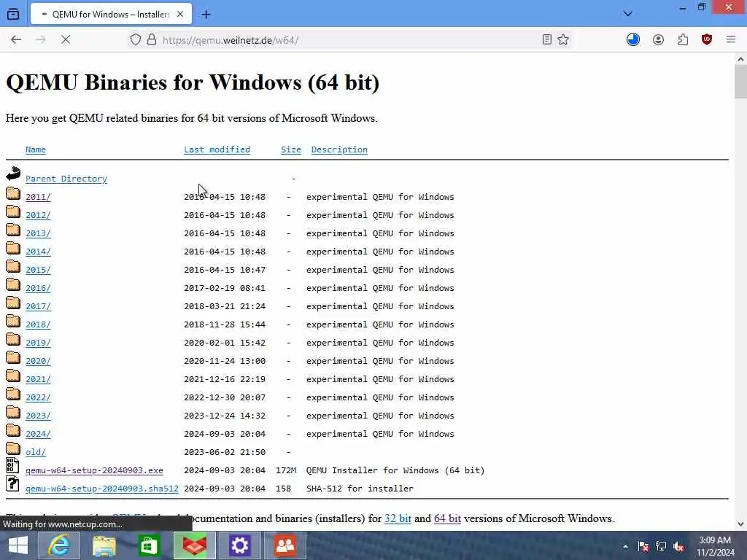The image size is (747, 560).
Task: Open the network status tray icon
Action: (661, 546)
